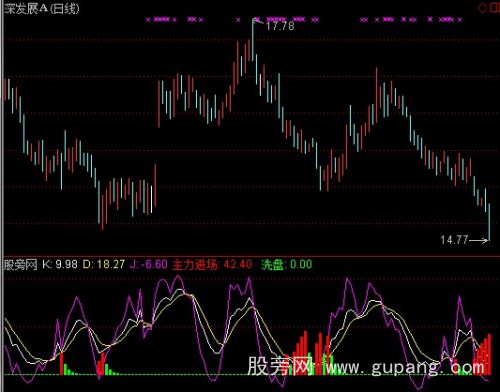500x392 pixels.
Task: Click the 主力进场: 42.40 indicator label
Action: [212, 265]
